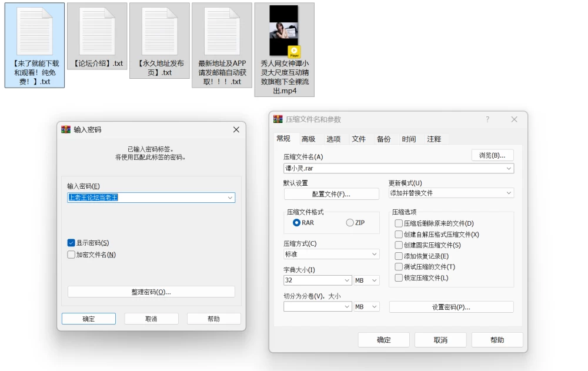Uncheck the 显示密码(S) checkbox

point(71,243)
